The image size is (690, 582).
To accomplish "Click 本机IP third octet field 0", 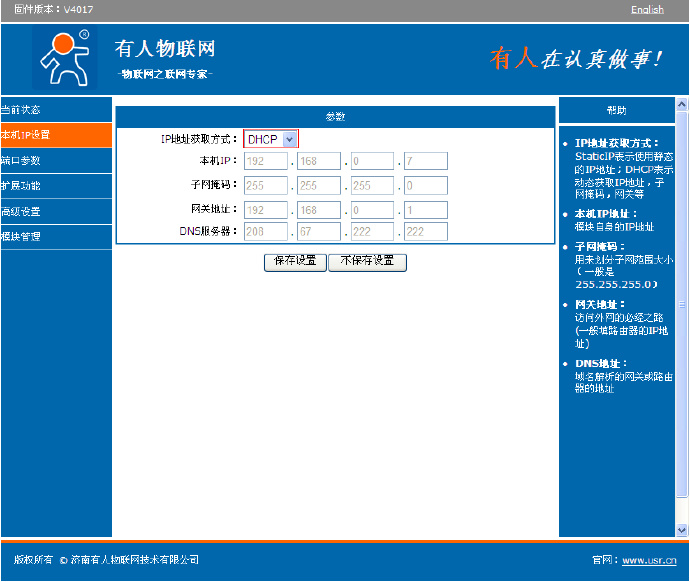I will (372, 161).
